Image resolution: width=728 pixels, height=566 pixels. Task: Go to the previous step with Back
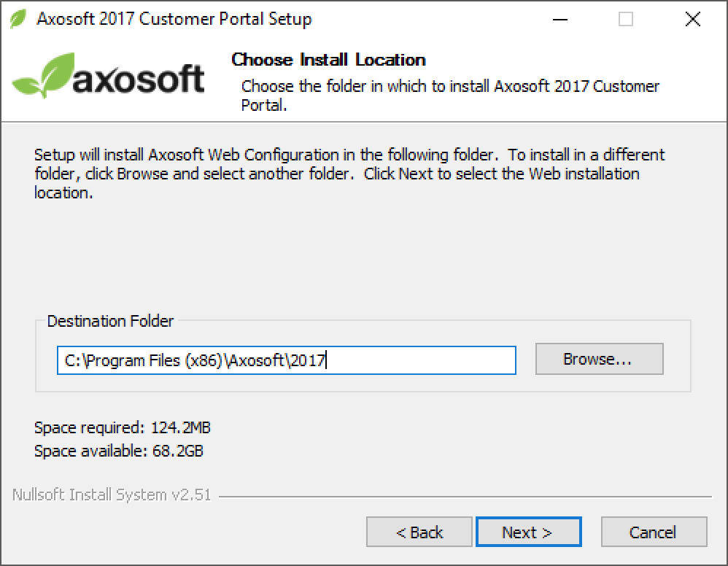(419, 532)
